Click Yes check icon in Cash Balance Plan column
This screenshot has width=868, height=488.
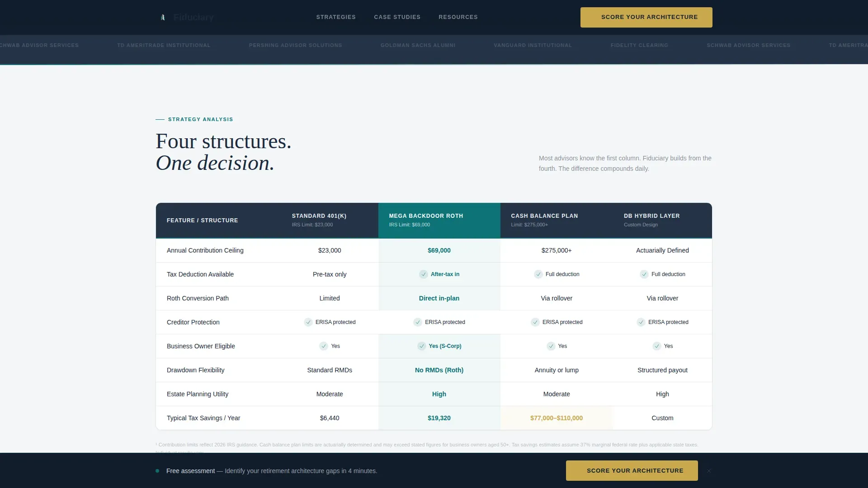(551, 346)
